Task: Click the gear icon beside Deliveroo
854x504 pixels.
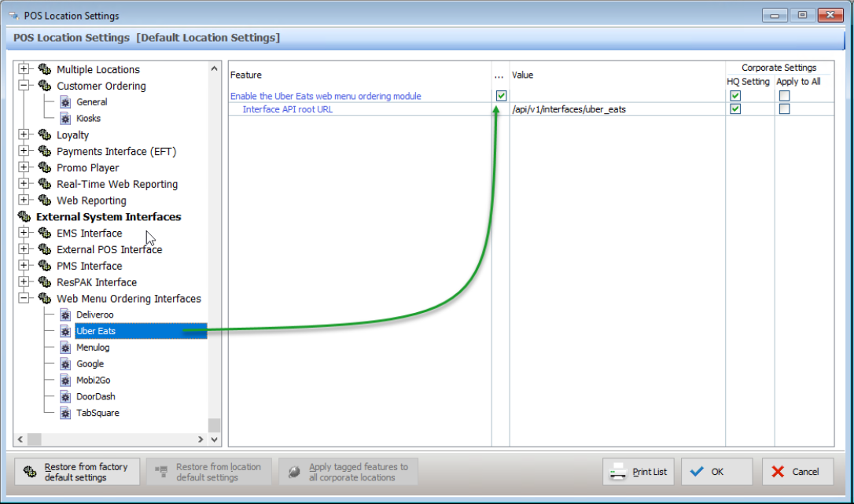Action: [65, 315]
